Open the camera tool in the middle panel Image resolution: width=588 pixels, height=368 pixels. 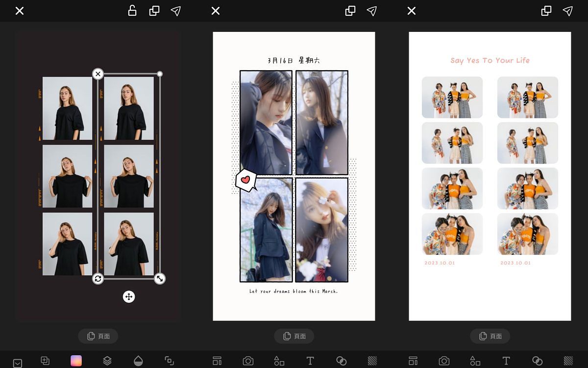tap(248, 361)
